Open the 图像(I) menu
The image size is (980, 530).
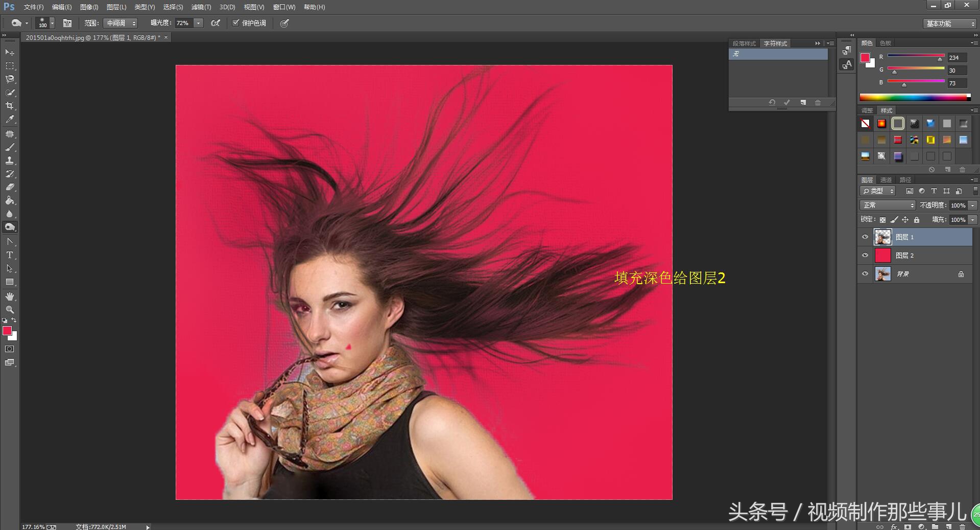(89, 7)
